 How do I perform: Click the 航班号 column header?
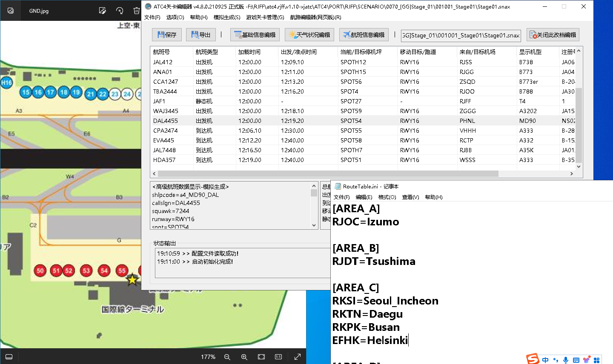(x=172, y=52)
